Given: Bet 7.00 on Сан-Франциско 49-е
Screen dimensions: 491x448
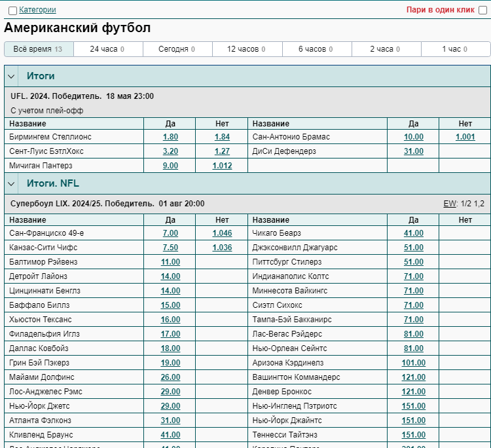Looking at the screenshot, I should [170, 233].
